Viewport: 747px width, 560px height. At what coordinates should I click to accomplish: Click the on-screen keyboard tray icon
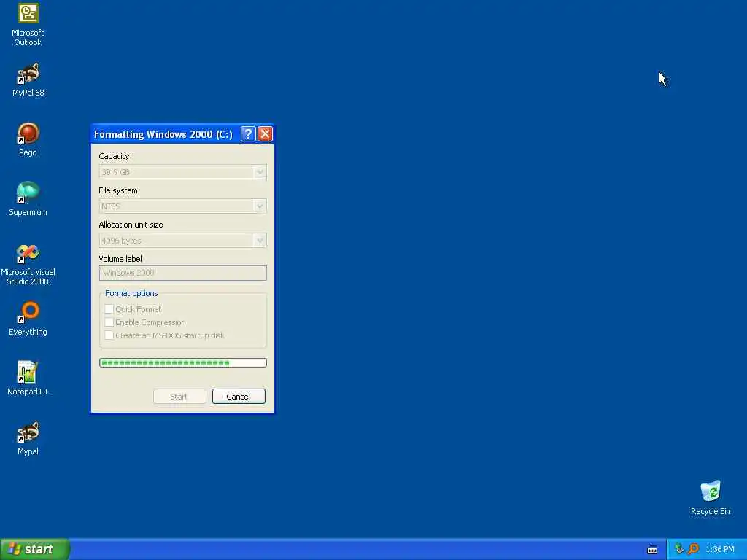[x=652, y=550]
